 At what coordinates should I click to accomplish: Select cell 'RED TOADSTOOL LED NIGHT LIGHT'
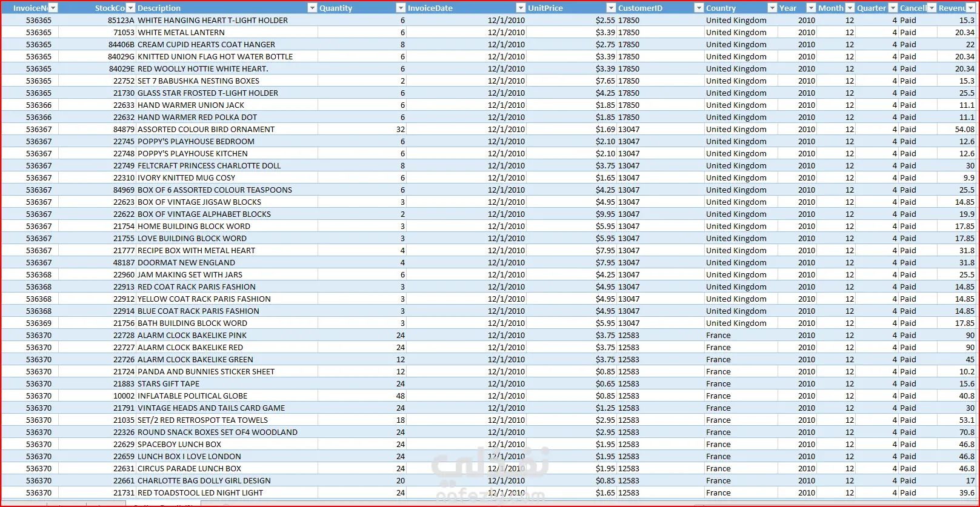pos(227,492)
